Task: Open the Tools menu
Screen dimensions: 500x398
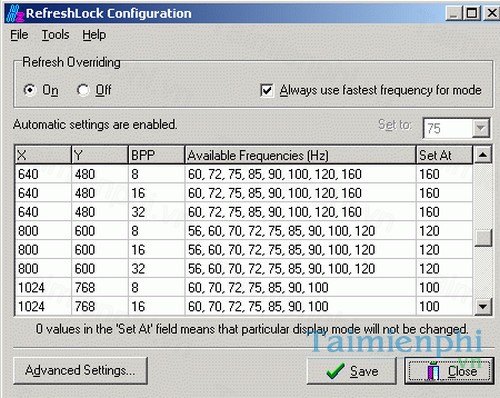Action: pyautogui.click(x=55, y=35)
